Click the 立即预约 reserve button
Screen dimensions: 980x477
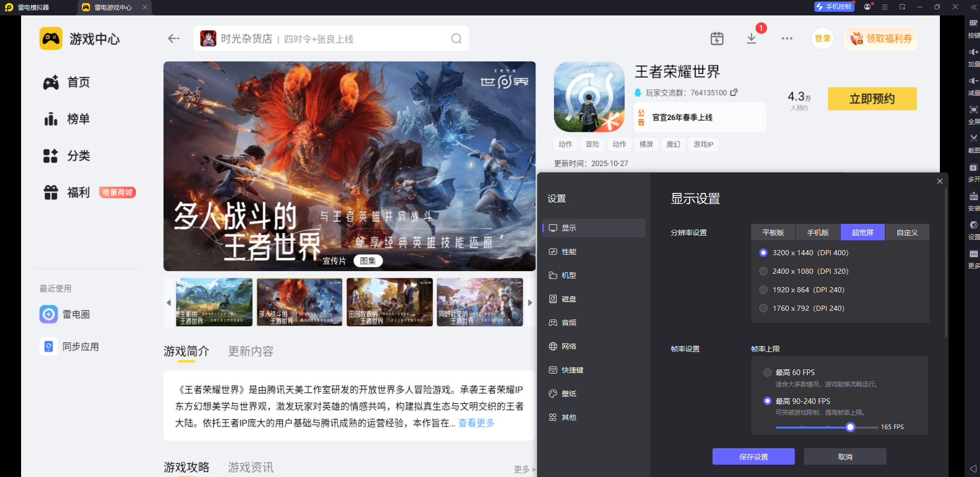[871, 99]
